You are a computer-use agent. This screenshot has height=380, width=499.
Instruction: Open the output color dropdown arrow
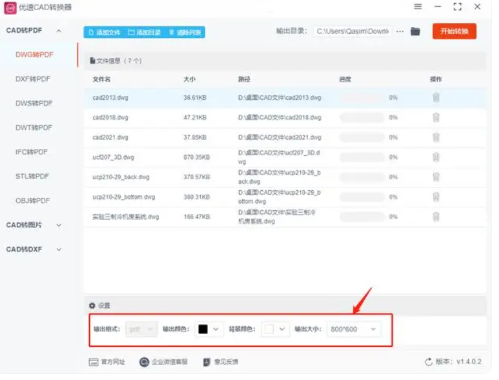216,329
